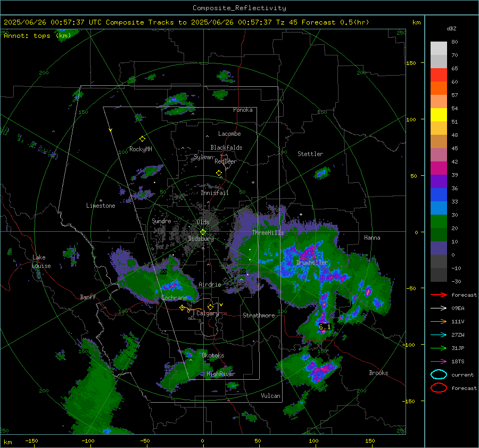
Task: Click the Hanna city label
Action: [372, 238]
